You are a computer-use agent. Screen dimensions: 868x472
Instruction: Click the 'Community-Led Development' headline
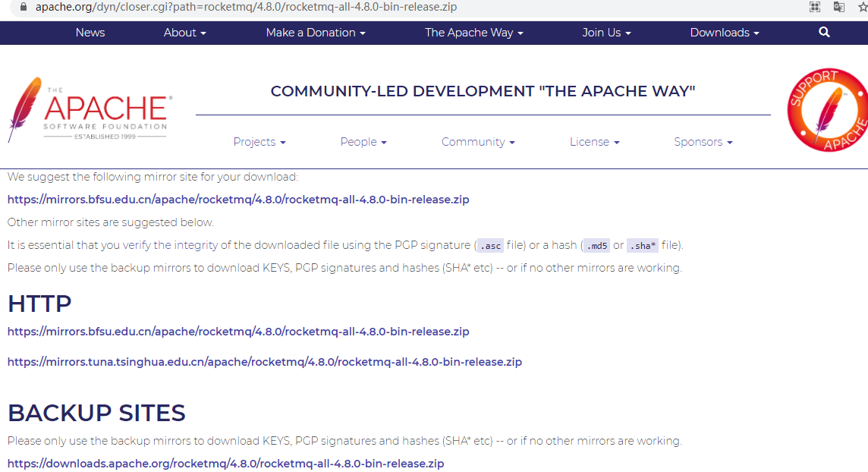tap(483, 91)
